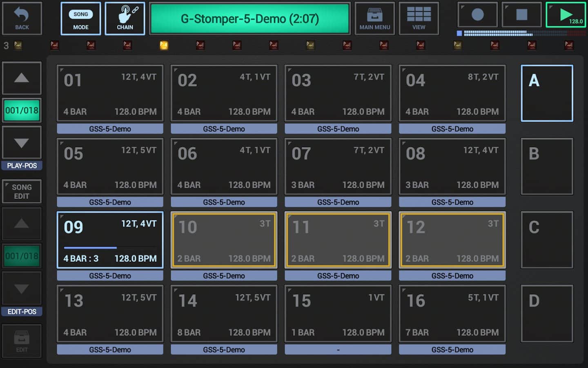Open the Main Menu drawer icon
Image resolution: width=588 pixels, height=368 pixels.
[x=374, y=19]
